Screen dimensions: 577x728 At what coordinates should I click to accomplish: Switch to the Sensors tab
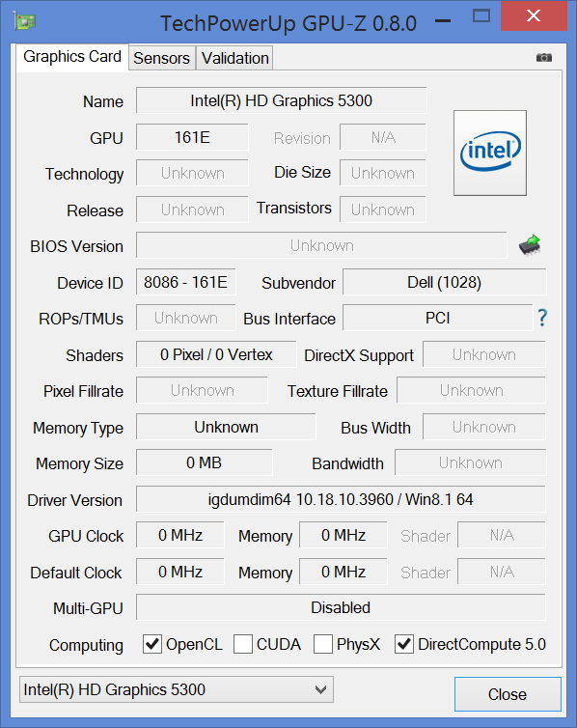pos(161,59)
